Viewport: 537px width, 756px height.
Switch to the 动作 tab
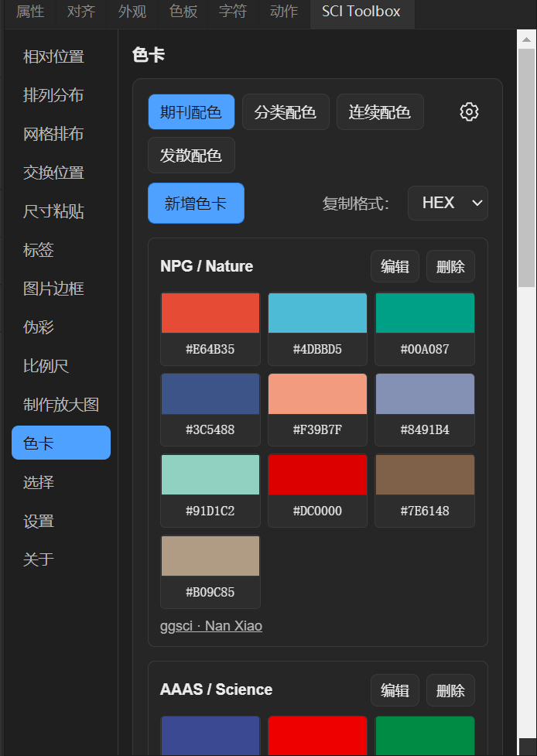(284, 12)
